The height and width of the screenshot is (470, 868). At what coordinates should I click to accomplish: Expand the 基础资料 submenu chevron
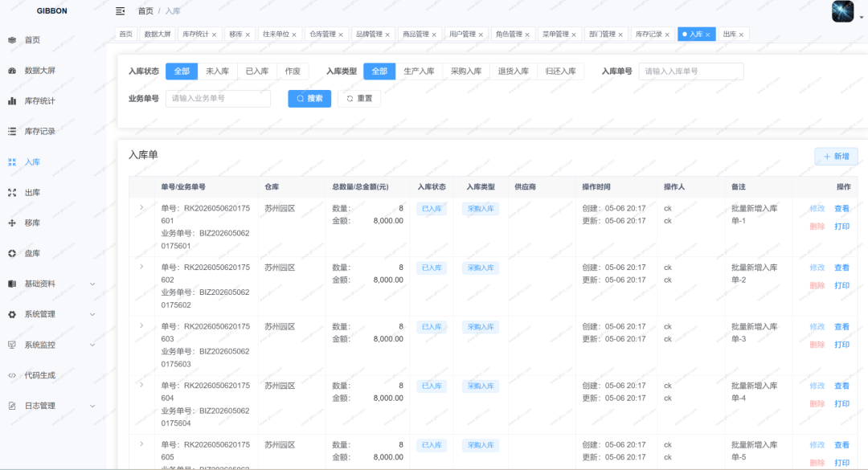(x=92, y=284)
